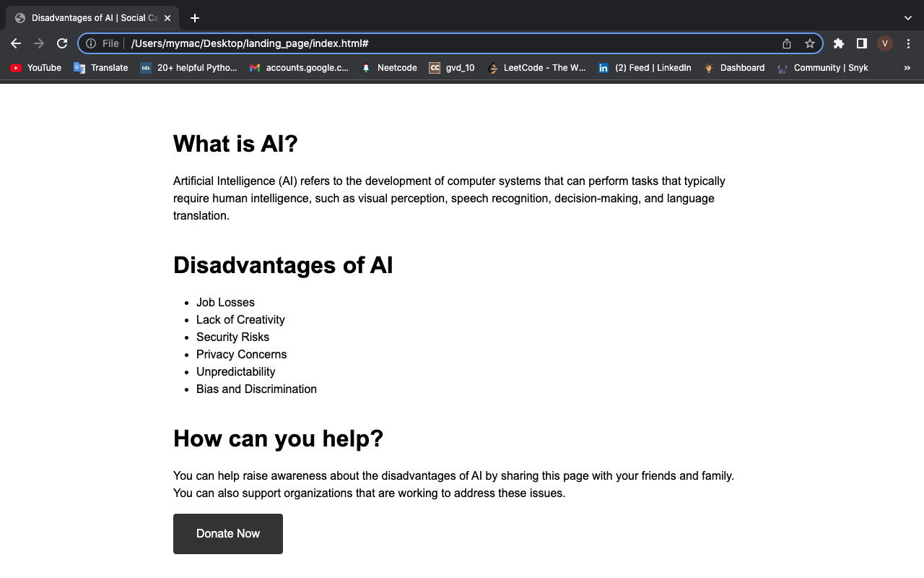Open the tab search dropdown arrow
Image resolution: width=924 pixels, height=578 pixels.
coord(907,17)
